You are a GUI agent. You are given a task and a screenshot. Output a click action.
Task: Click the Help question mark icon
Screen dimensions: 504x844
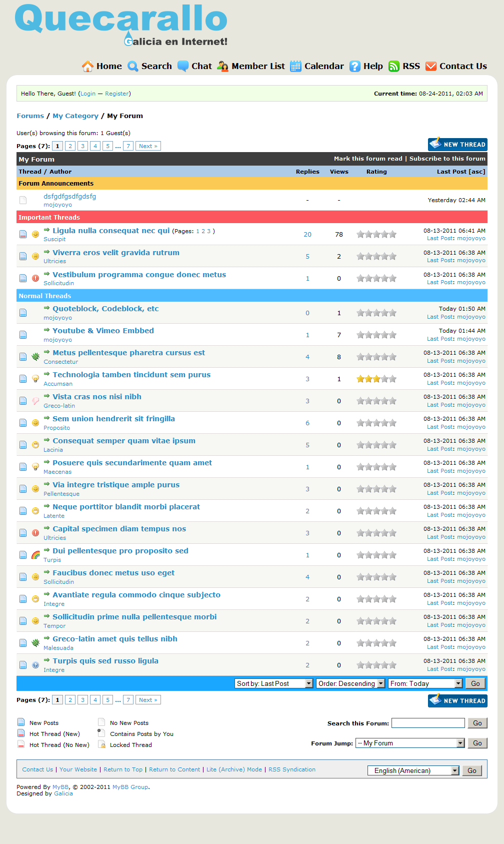pos(355,66)
